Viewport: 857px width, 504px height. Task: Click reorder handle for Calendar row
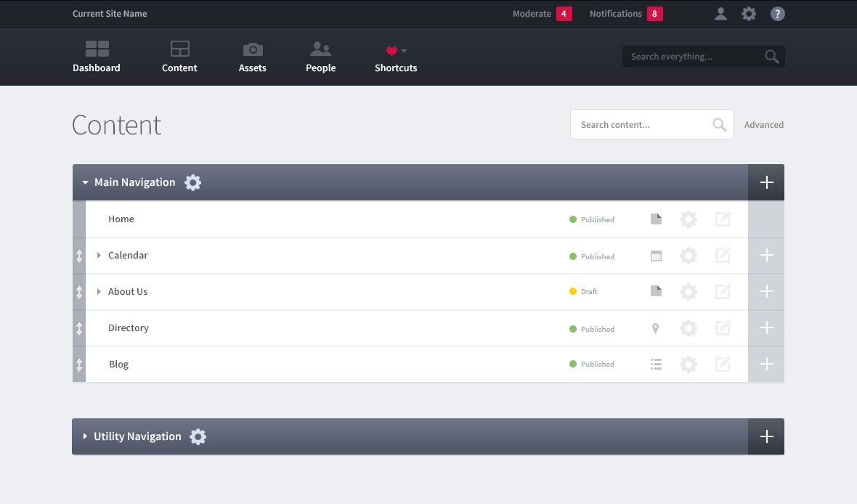(78, 256)
